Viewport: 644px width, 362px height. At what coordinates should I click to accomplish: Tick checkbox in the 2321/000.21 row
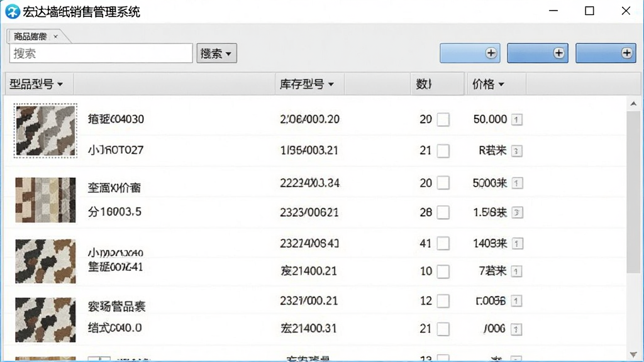[443, 301]
